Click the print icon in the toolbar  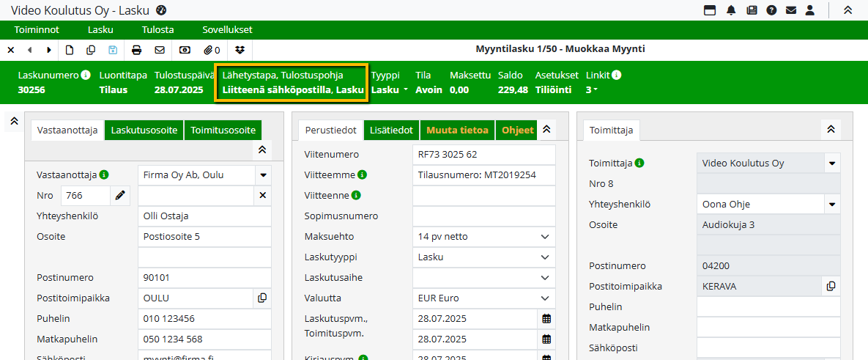point(136,50)
